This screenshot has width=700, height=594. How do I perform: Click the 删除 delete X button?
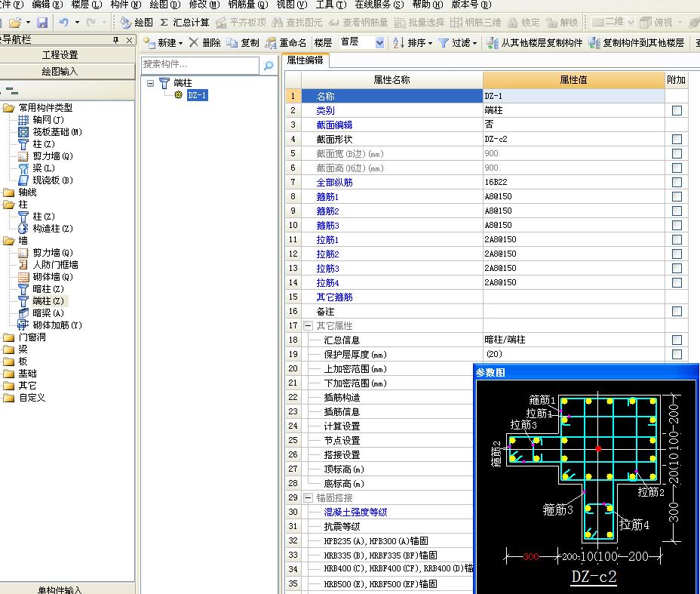pos(205,43)
